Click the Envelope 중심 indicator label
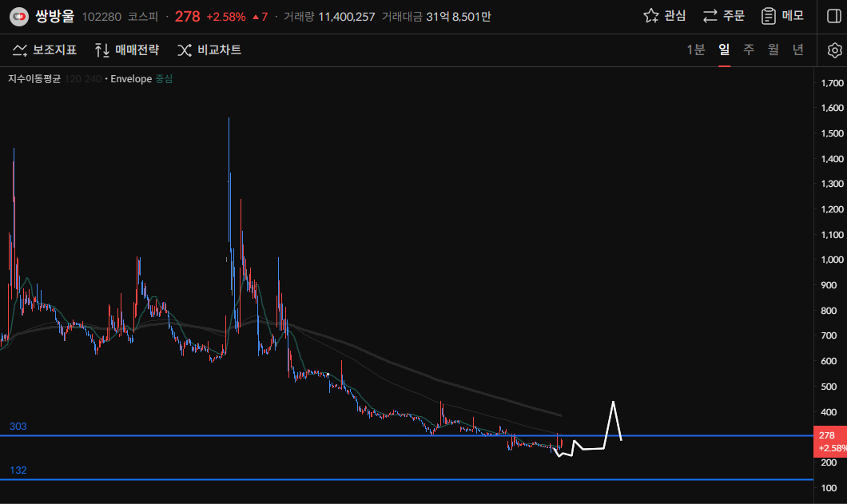Viewport: 847px width, 504px height. [141, 79]
